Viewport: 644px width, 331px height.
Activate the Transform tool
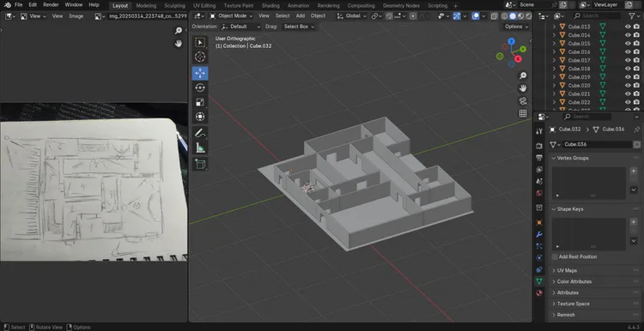pos(200,117)
